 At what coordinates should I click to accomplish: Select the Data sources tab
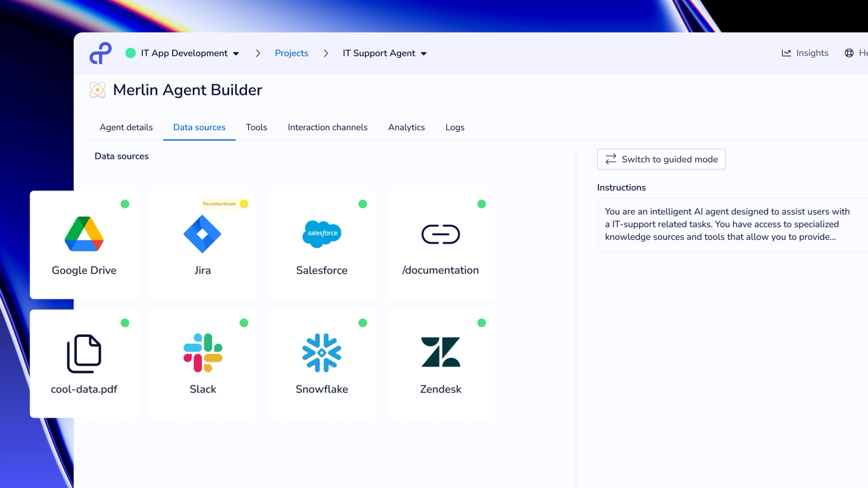[199, 127]
